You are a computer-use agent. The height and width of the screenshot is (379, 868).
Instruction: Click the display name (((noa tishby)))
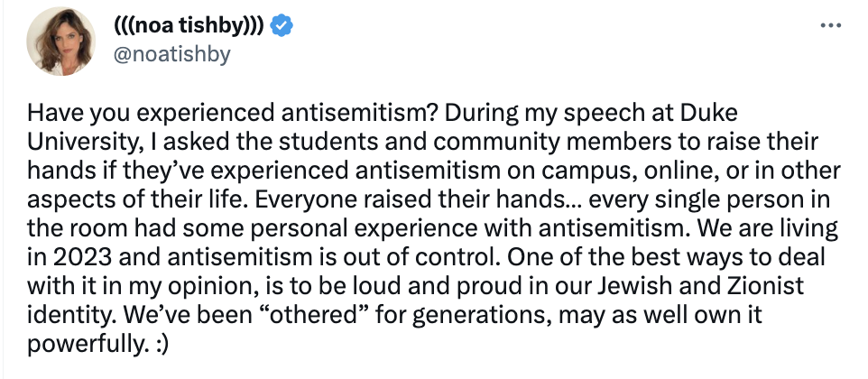tap(189, 26)
